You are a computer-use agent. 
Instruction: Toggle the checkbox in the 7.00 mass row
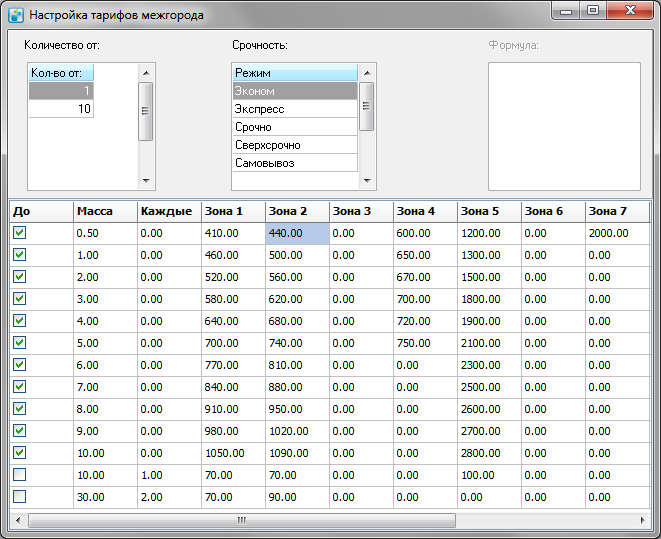click(x=19, y=386)
